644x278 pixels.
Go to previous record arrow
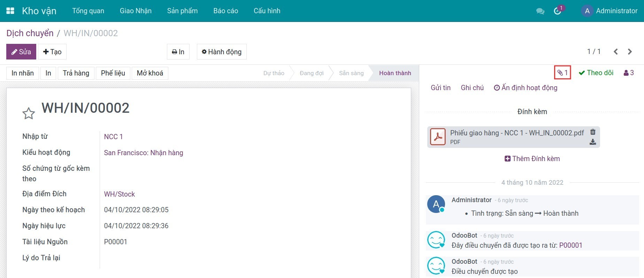[616, 52]
